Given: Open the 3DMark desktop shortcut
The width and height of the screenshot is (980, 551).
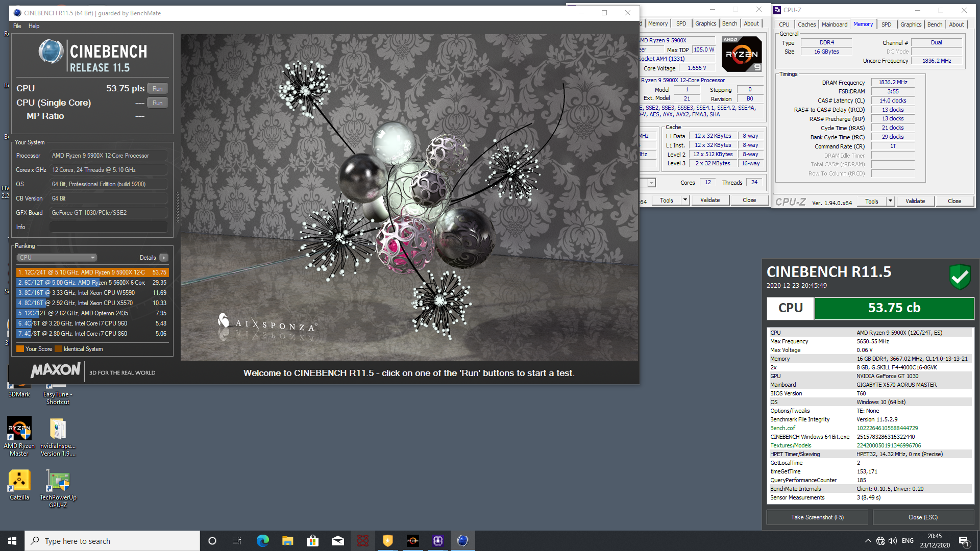Looking at the screenshot, I should [19, 390].
